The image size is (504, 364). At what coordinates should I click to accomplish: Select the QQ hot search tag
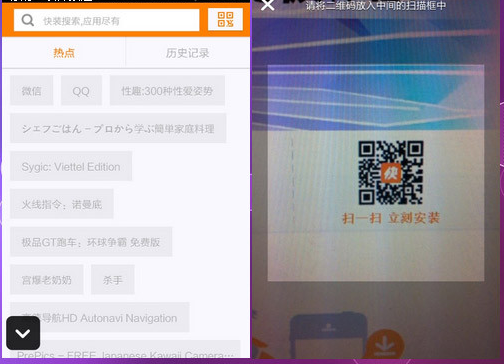pyautogui.click(x=81, y=91)
